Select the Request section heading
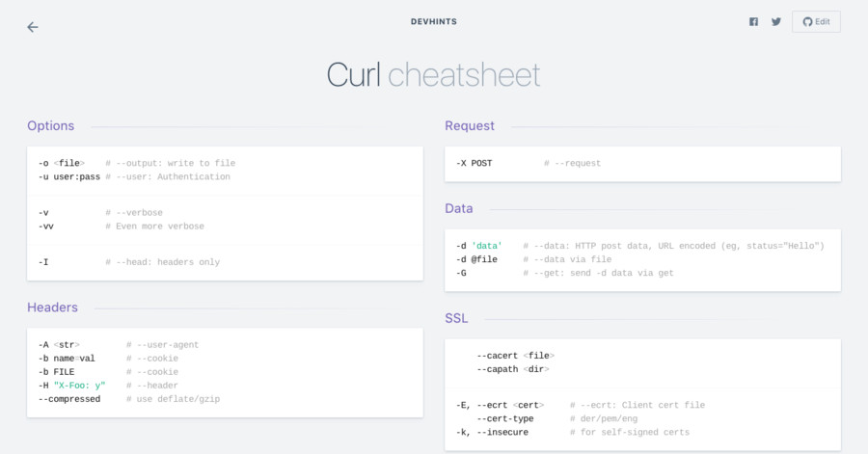This screenshot has width=868, height=454. pyautogui.click(x=470, y=125)
